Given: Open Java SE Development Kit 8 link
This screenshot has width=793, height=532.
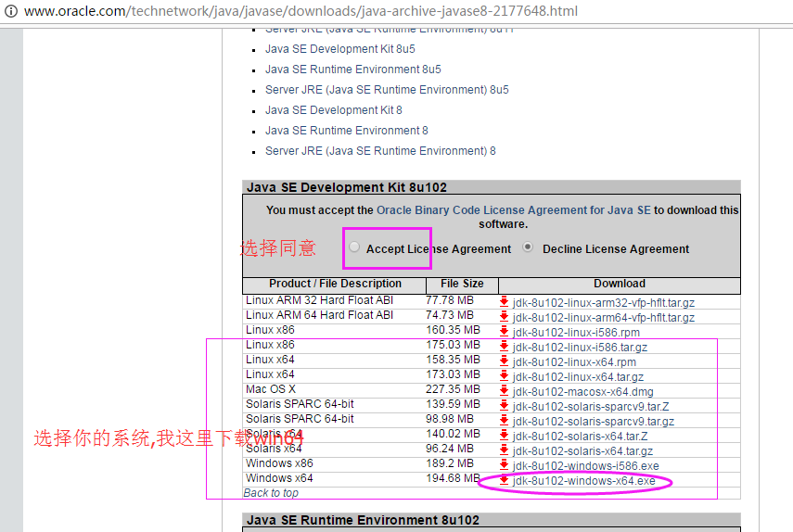Looking at the screenshot, I should tap(334, 110).
